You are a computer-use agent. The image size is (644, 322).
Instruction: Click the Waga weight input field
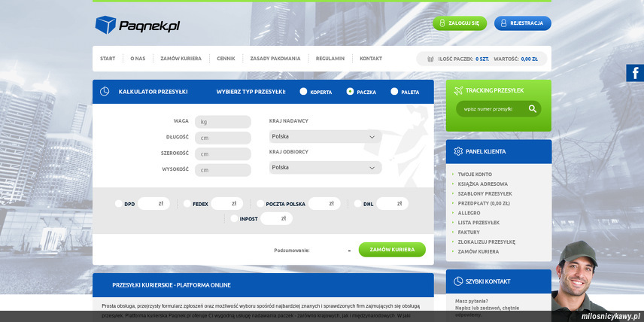pos(223,121)
